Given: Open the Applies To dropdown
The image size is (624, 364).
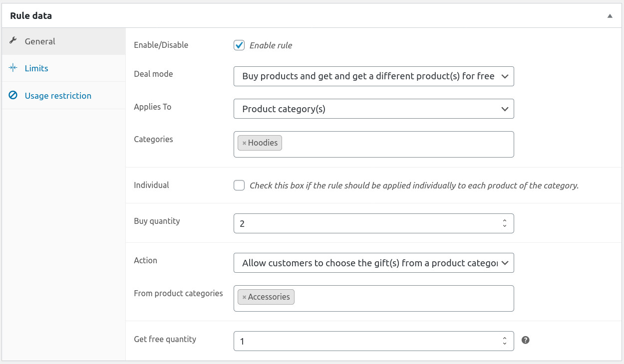Looking at the screenshot, I should [373, 109].
